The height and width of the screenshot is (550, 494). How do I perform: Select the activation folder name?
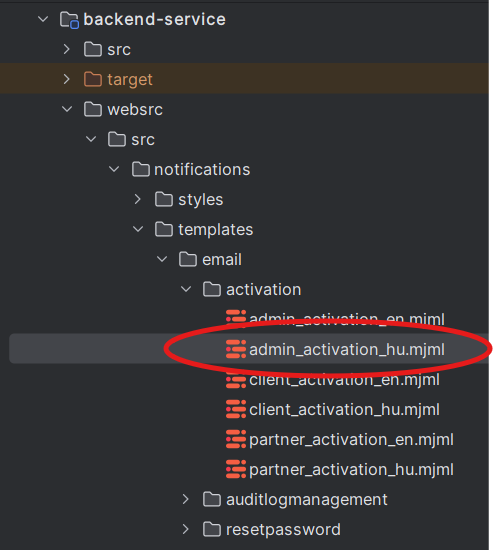tap(263, 290)
